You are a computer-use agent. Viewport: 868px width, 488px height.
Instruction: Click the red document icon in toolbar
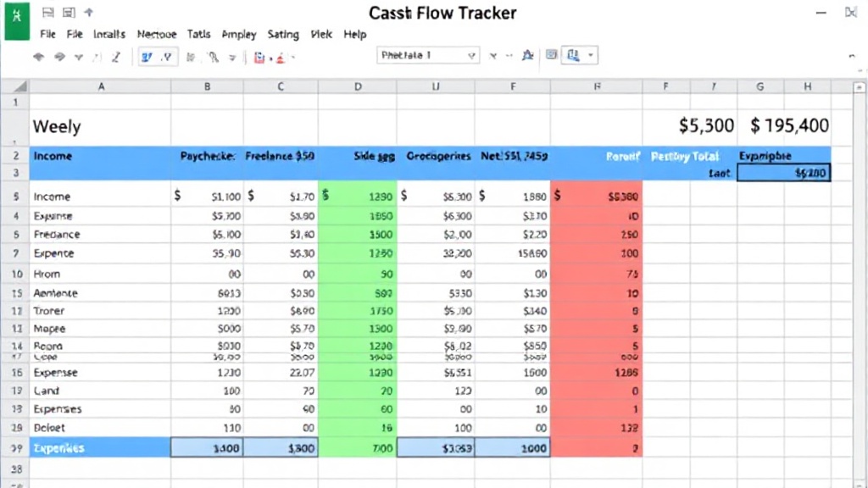(259, 58)
